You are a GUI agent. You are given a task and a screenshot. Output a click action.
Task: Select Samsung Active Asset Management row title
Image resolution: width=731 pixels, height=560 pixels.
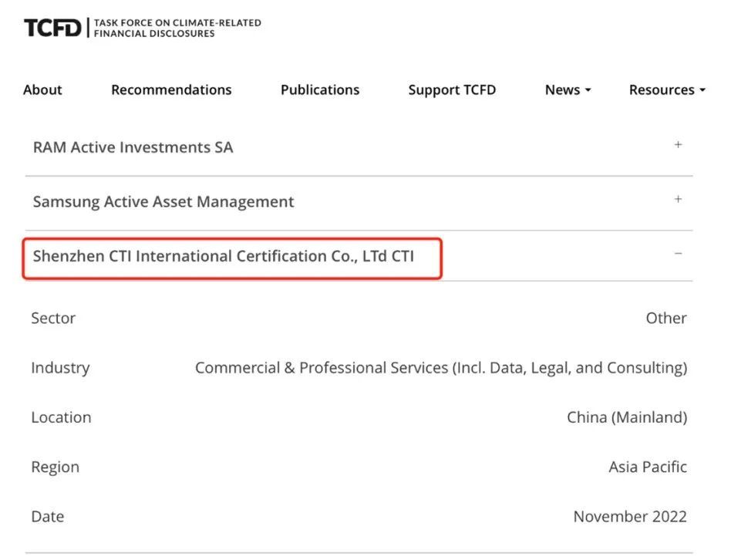tap(163, 202)
